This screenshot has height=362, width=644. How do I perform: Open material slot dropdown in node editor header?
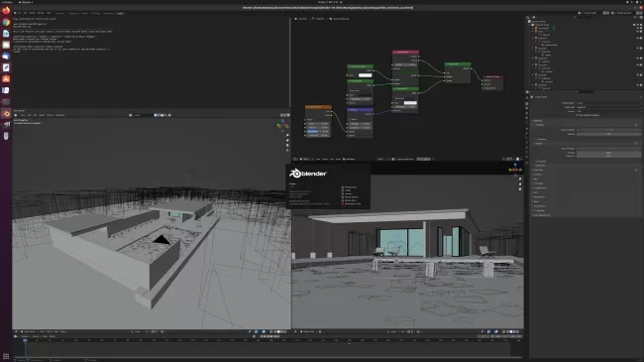pos(382,159)
